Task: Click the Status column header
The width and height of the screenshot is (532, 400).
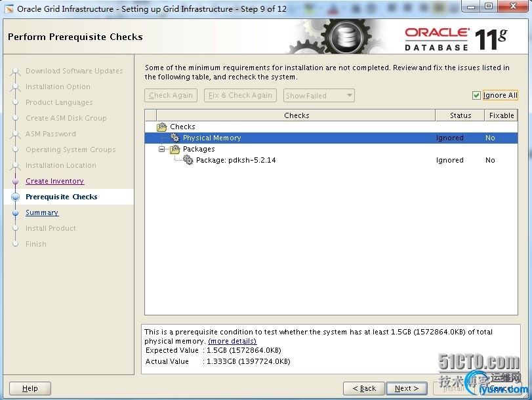Action: click(460, 115)
